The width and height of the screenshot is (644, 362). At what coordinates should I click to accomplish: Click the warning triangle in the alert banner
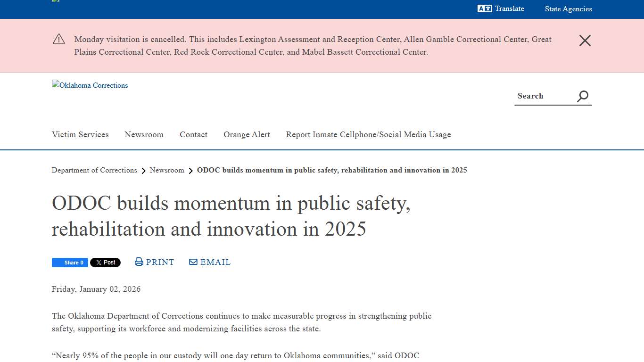pyautogui.click(x=58, y=39)
